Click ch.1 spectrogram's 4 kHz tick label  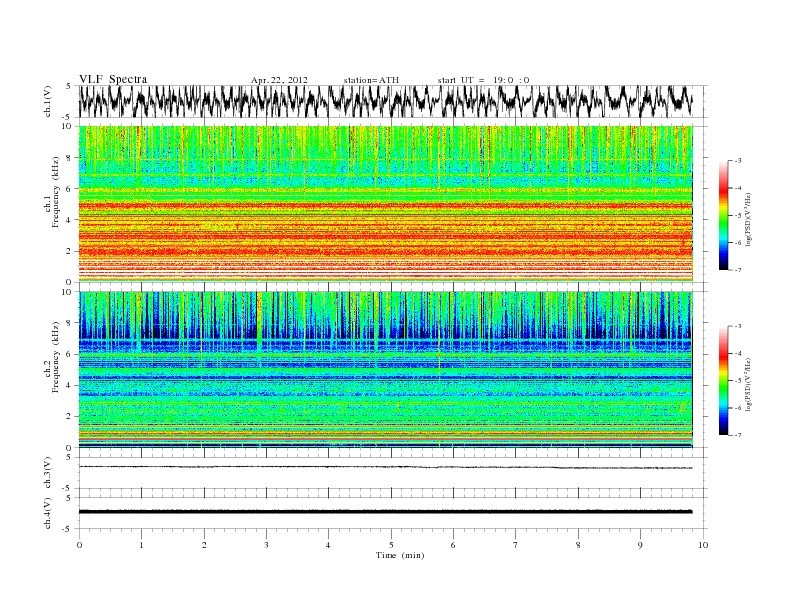[x=70, y=220]
